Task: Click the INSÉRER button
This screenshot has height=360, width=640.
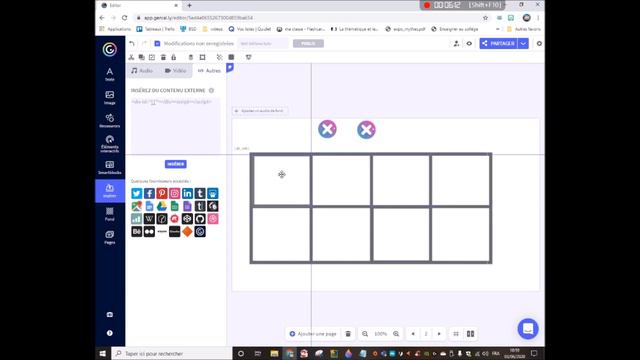Action: (x=176, y=164)
